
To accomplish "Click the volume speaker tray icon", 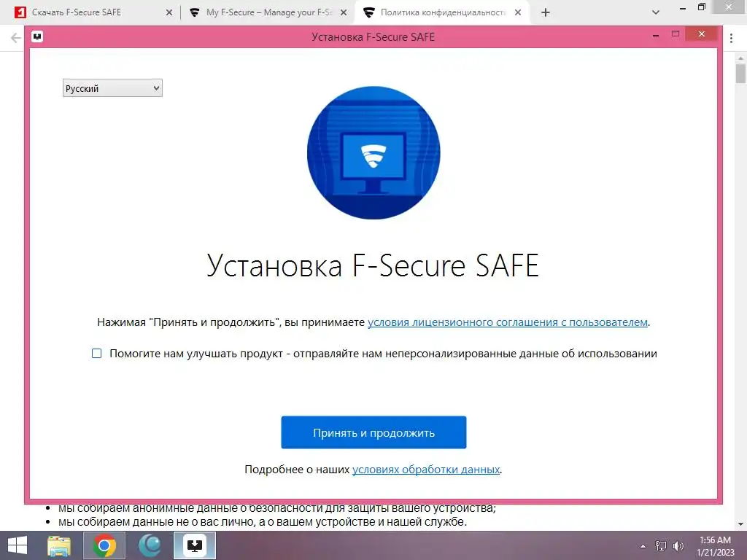I will pos(678,546).
